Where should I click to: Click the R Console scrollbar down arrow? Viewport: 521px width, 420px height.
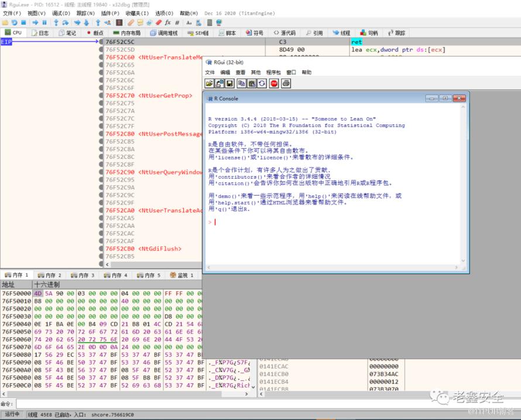(x=464, y=261)
